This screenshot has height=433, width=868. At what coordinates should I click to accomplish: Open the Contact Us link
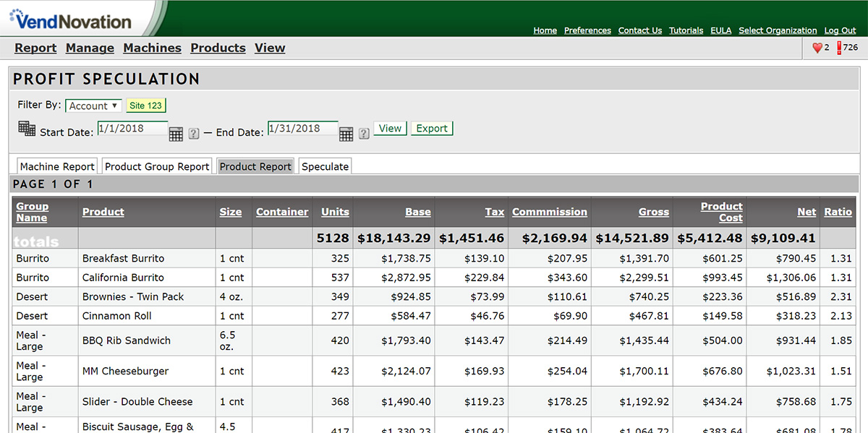click(x=640, y=30)
